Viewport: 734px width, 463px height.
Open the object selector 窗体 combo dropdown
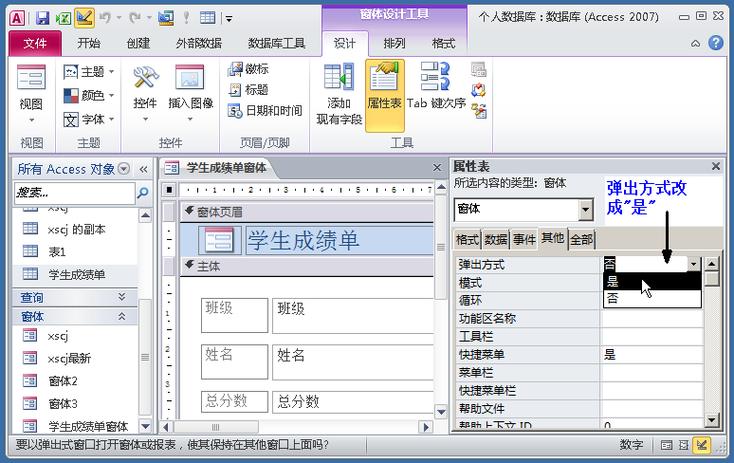pos(585,209)
